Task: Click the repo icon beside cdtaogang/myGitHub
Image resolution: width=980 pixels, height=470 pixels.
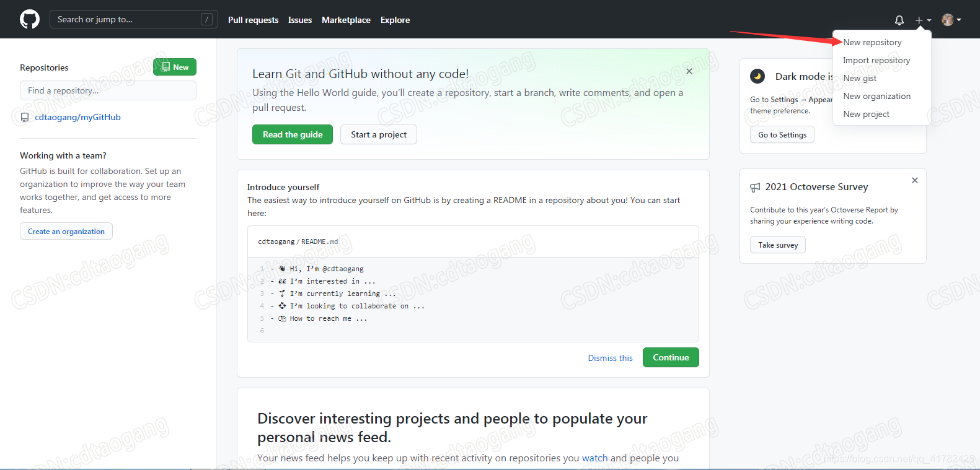Action: click(25, 117)
